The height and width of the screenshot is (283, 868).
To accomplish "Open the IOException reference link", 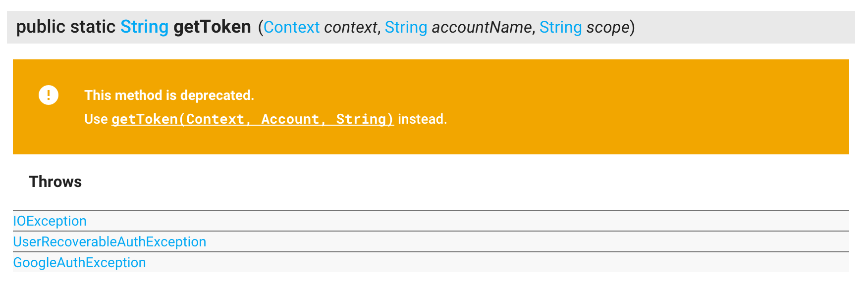I will (x=50, y=221).
